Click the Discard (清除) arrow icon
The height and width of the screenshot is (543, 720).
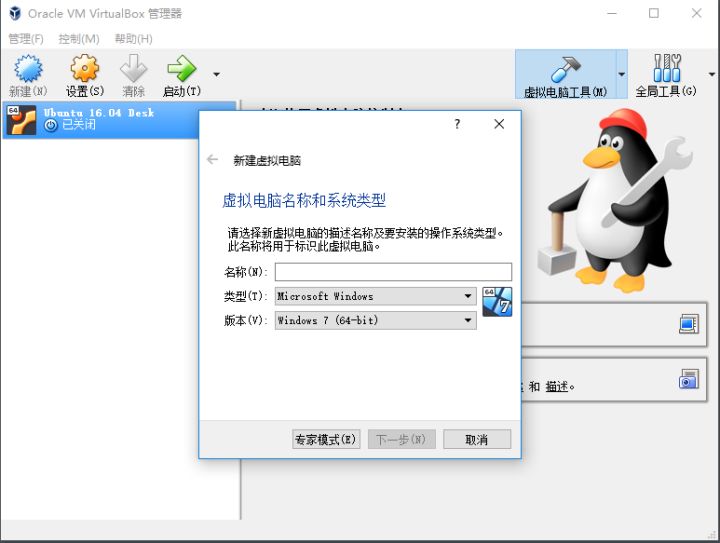pyautogui.click(x=133, y=69)
